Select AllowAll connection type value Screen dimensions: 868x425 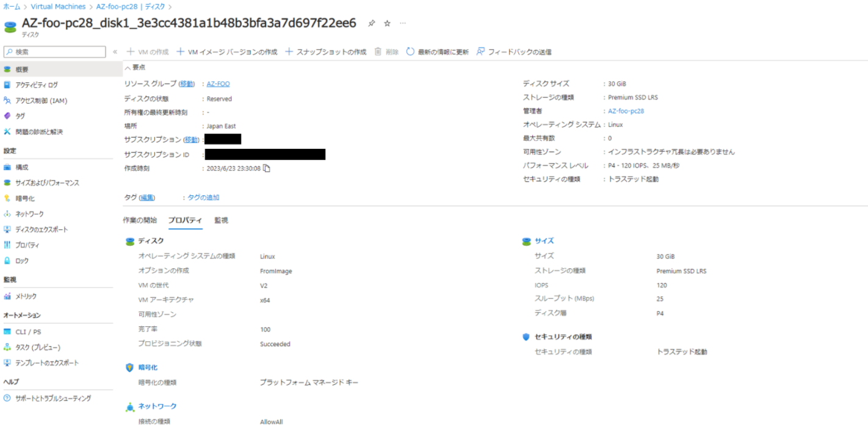271,422
